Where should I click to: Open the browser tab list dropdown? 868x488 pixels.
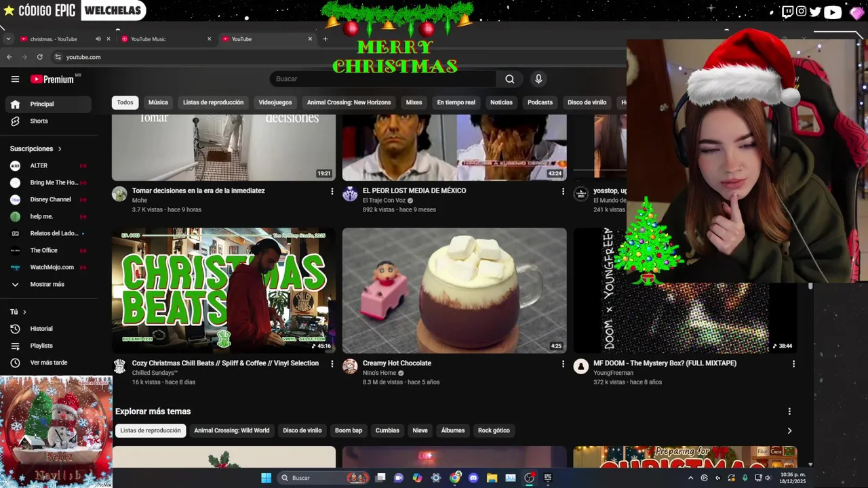(8, 39)
